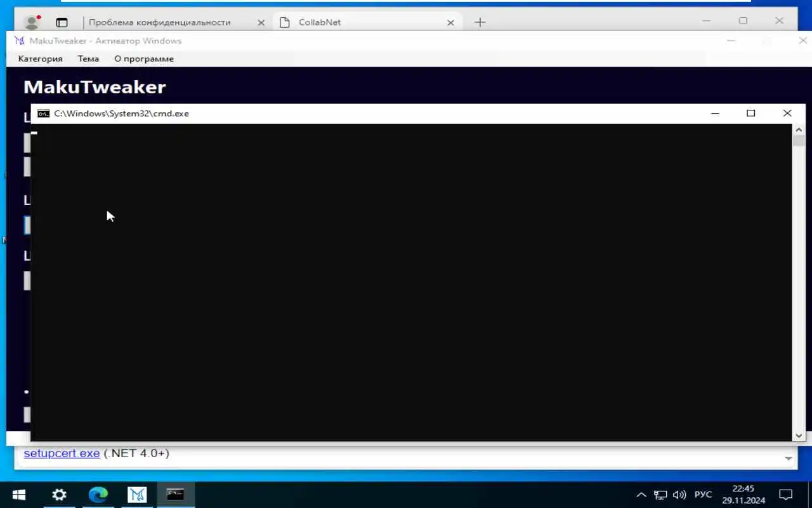Open Settings from the taskbar
812x508 pixels.
[x=59, y=495]
